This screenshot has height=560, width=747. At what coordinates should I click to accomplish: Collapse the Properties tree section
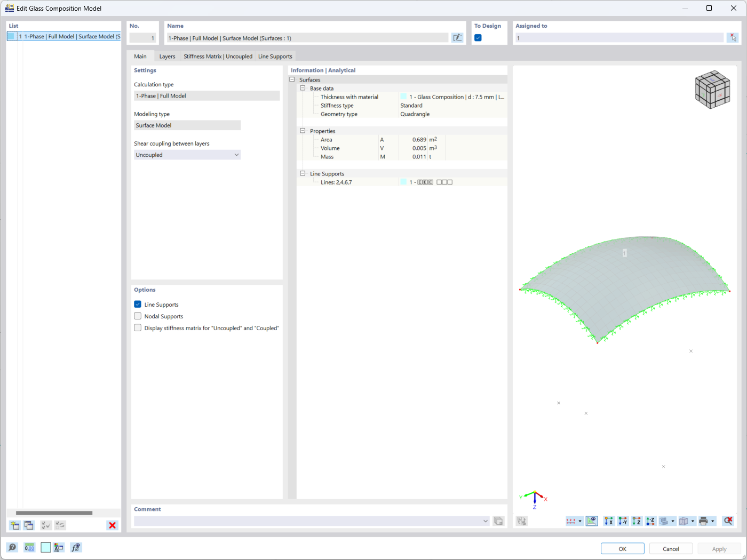[303, 131]
